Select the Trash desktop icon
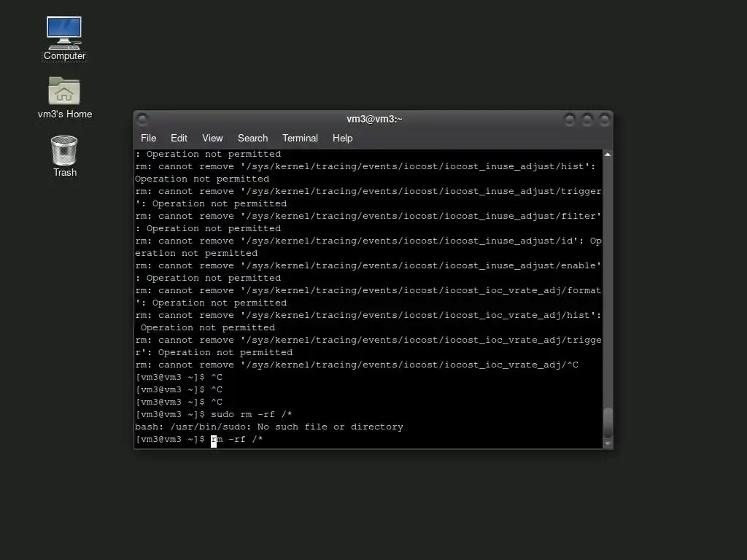The image size is (747, 560). pyautogui.click(x=64, y=156)
